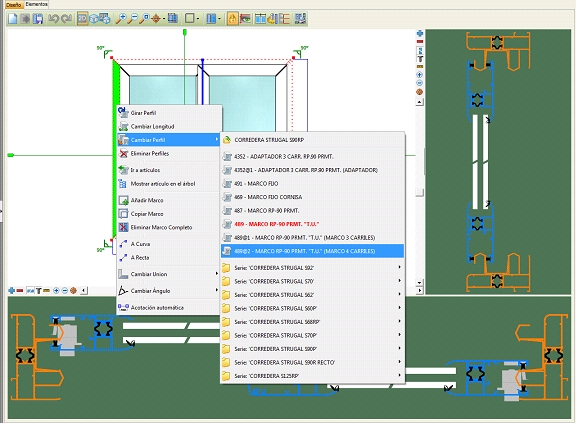This screenshot has height=423, width=578.
Task: Click blue plus icon in right vertical toolbar
Action: [x=419, y=33]
